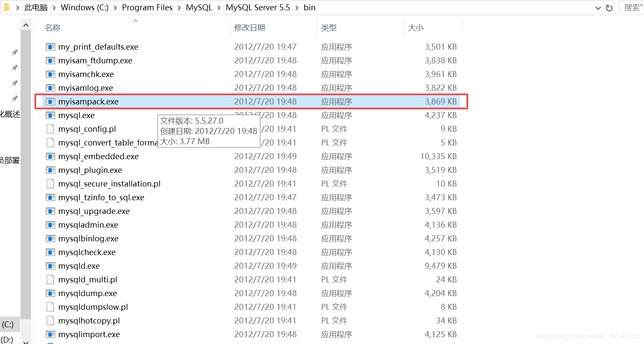Sort files by the 大小 column header

[416, 27]
